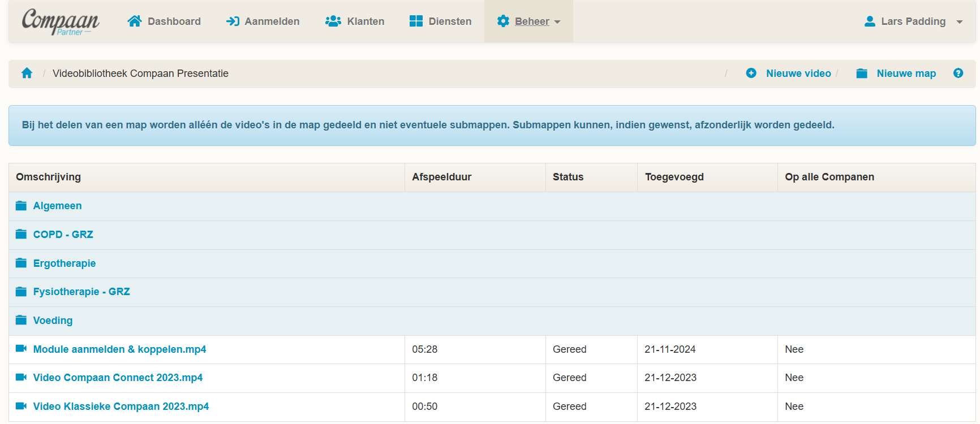Go to the Dashboard menu item

click(164, 21)
